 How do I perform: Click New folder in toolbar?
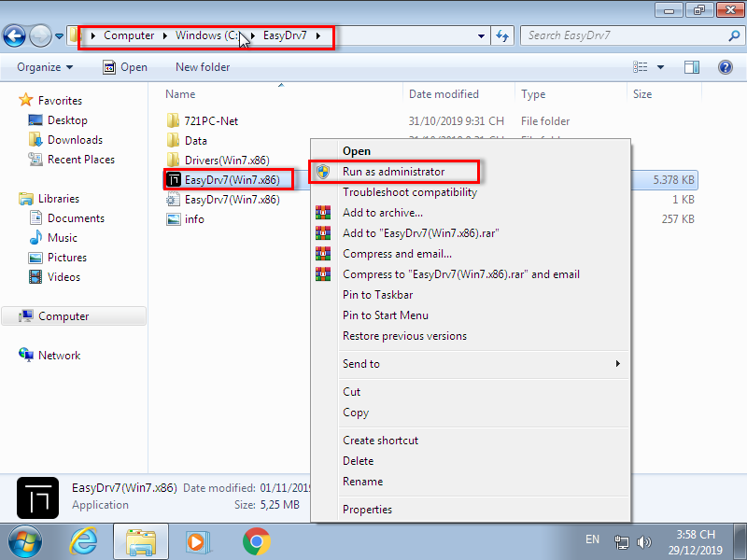click(x=203, y=67)
